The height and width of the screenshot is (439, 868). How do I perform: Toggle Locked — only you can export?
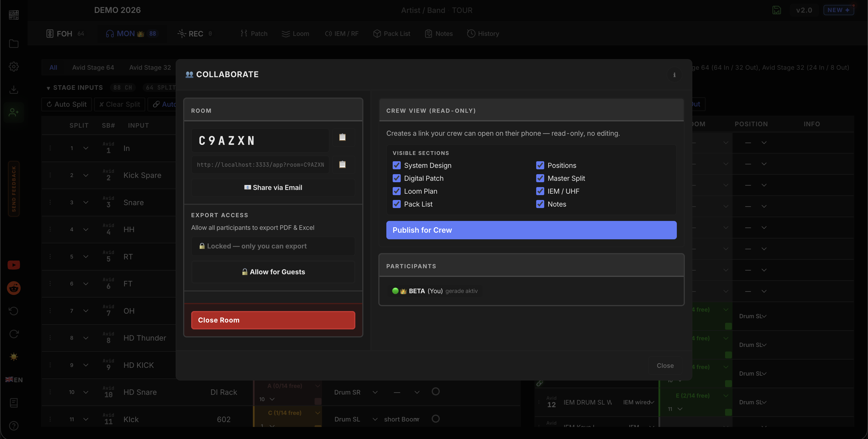click(x=273, y=246)
